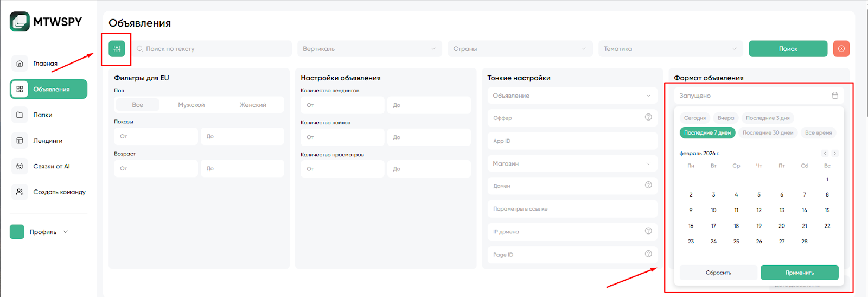Select the Сегодня date preset
The width and height of the screenshot is (868, 297).
click(x=695, y=118)
